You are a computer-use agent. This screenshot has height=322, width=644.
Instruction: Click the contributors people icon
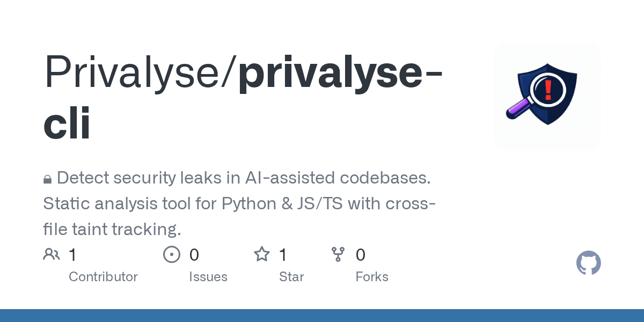click(x=52, y=254)
